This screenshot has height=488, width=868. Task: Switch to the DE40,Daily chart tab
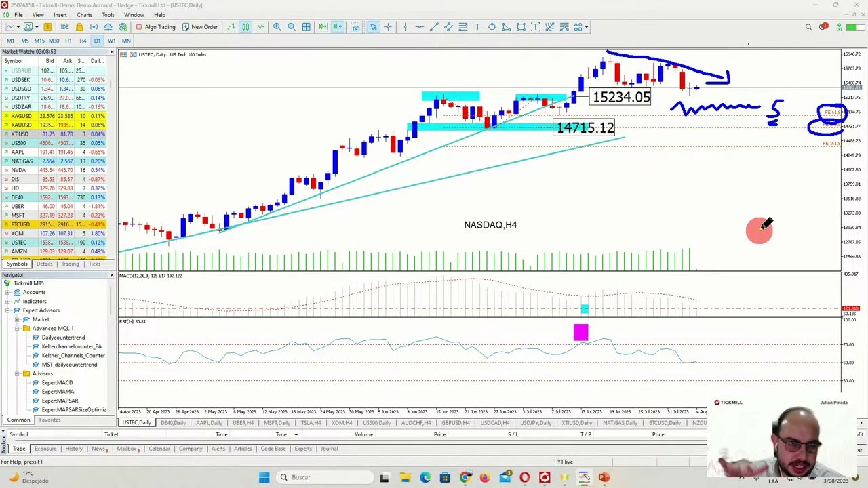pos(173,423)
